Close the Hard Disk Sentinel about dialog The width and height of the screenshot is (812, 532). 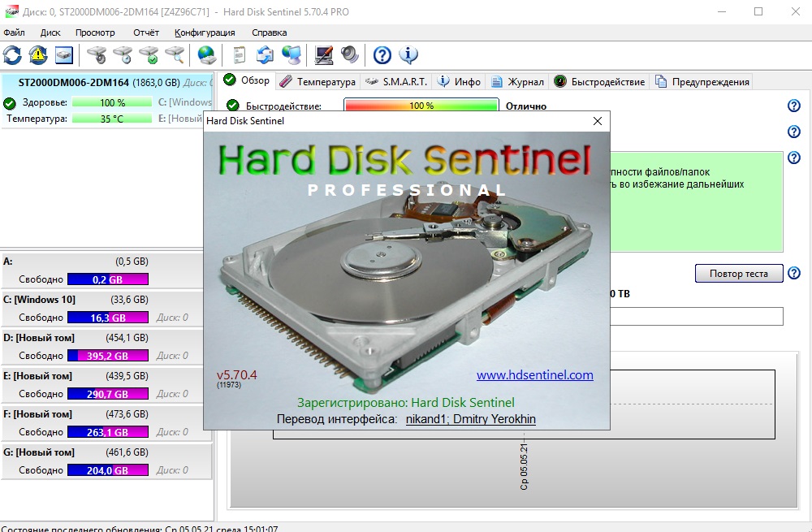tap(598, 121)
